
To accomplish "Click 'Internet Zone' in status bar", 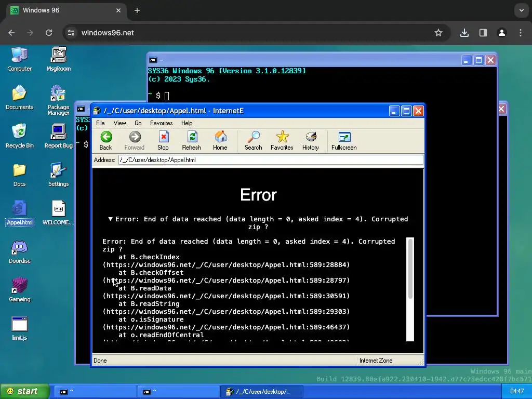I will pyautogui.click(x=376, y=361).
